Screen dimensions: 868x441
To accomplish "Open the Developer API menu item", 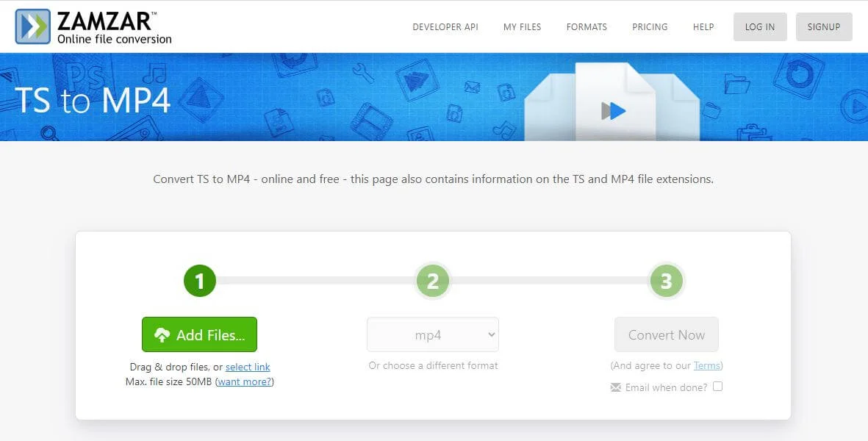I will click(x=445, y=27).
